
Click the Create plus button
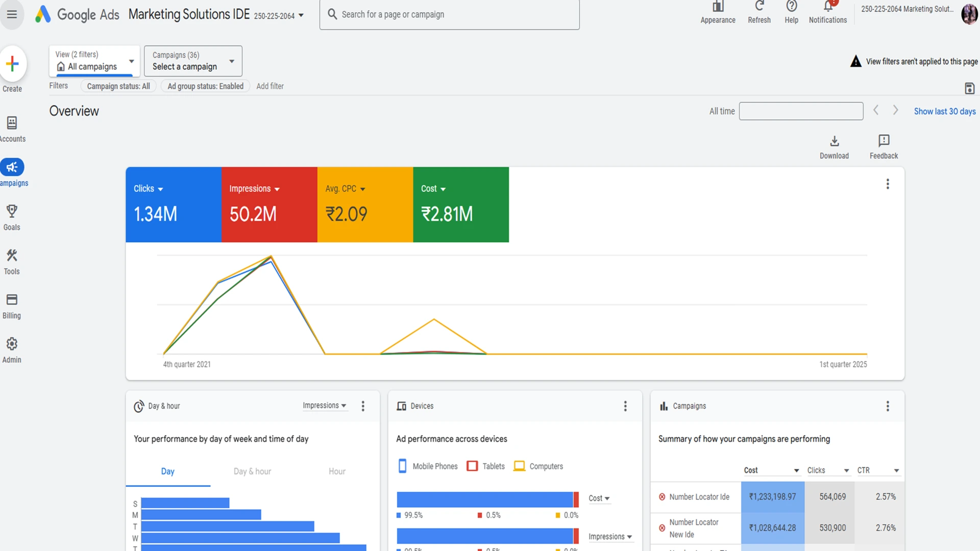(12, 64)
